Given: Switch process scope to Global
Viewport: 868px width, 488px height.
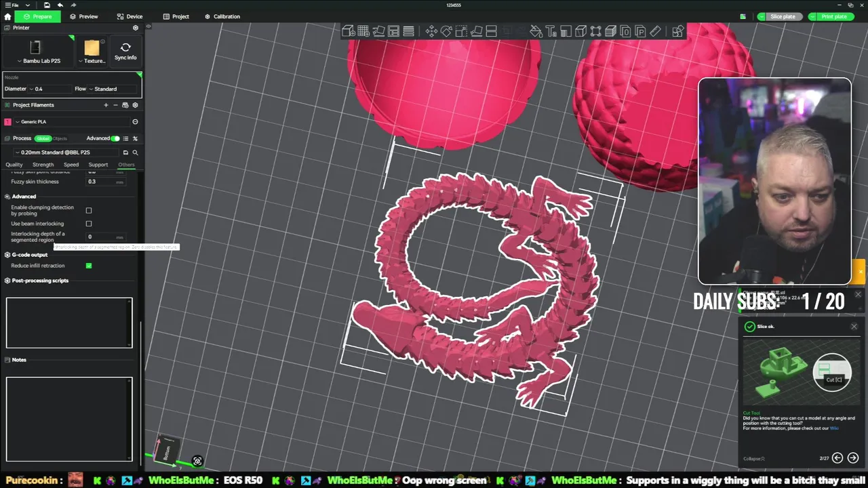Looking at the screenshot, I should (43, 138).
